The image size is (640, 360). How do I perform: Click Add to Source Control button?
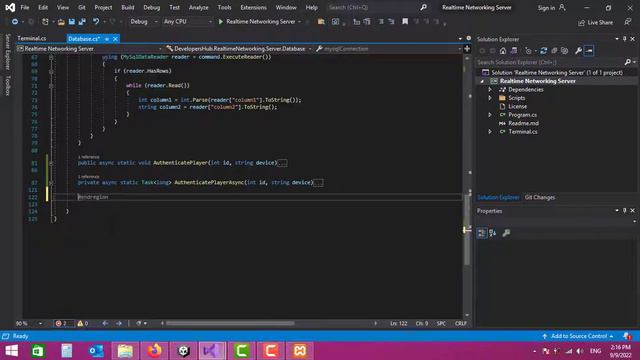[x=578, y=336]
